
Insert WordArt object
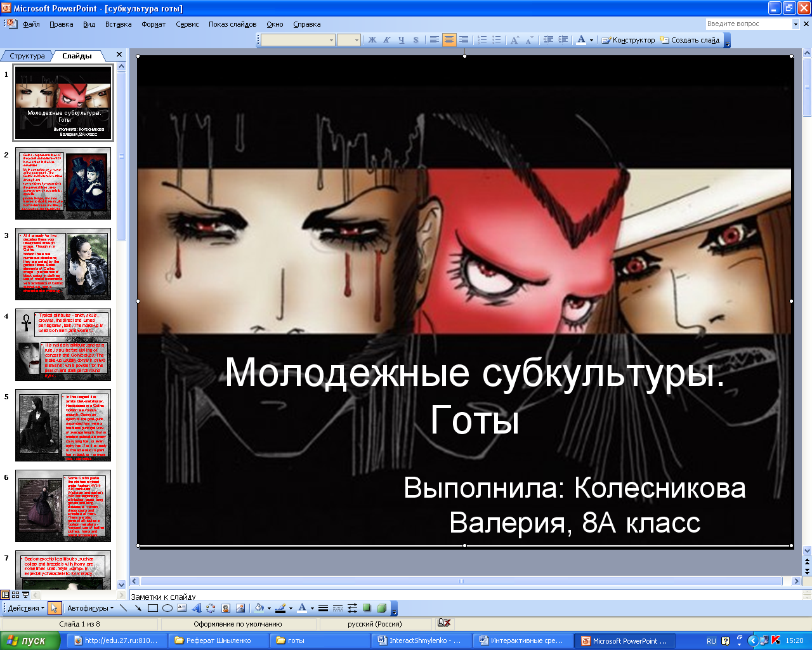tap(197, 608)
